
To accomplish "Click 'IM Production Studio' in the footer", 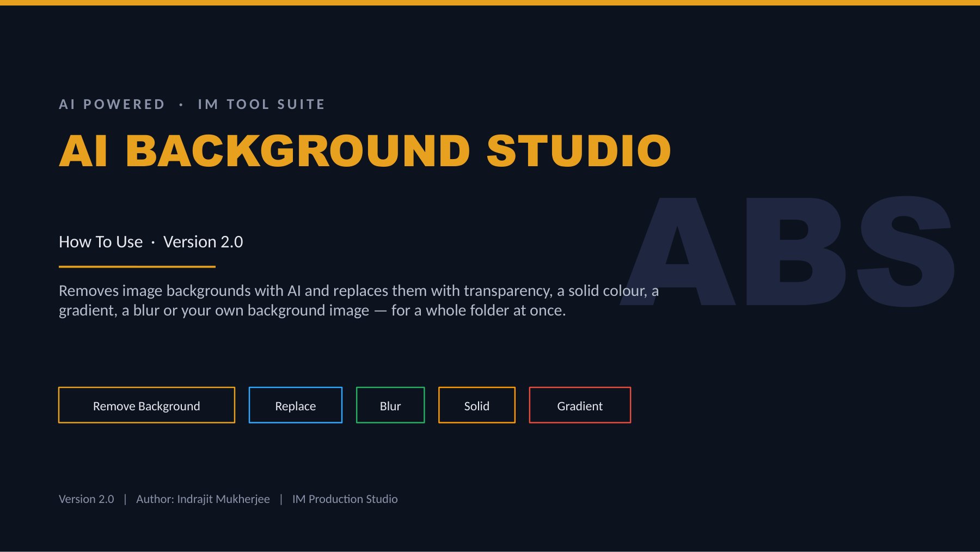I will click(345, 499).
